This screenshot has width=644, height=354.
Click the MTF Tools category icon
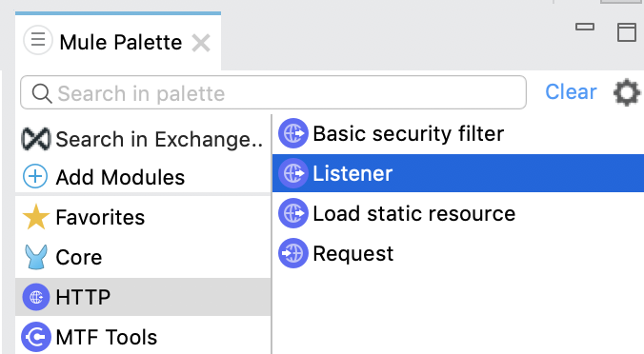36,337
